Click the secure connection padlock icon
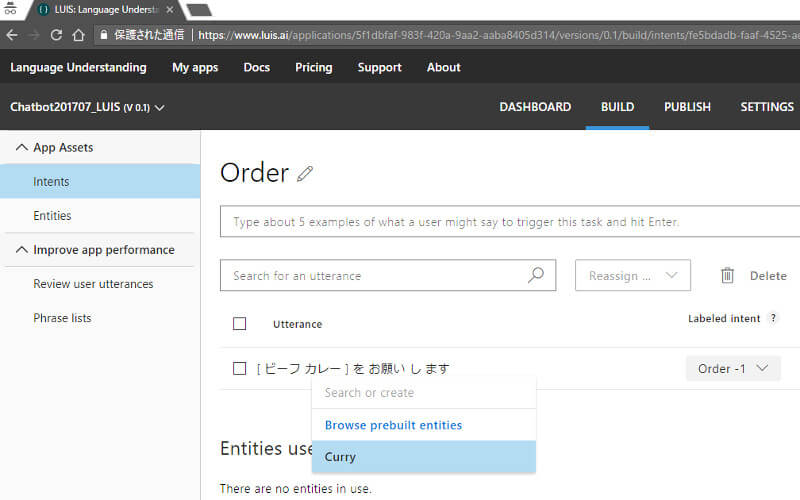 [104, 35]
